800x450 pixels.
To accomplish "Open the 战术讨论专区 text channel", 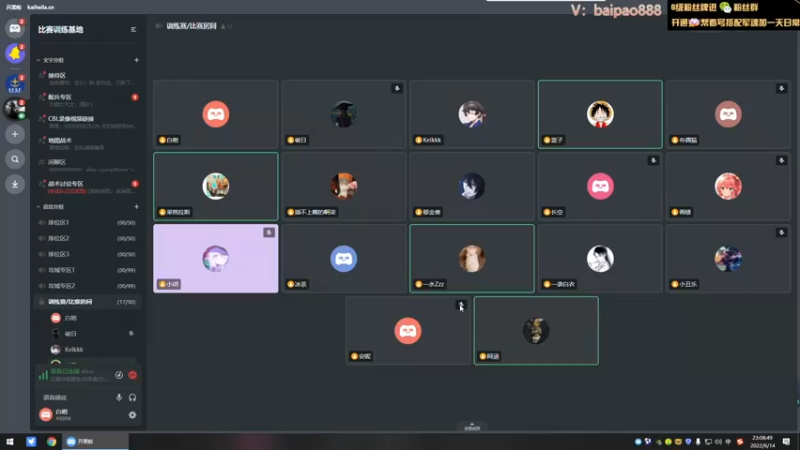I will tap(88, 187).
